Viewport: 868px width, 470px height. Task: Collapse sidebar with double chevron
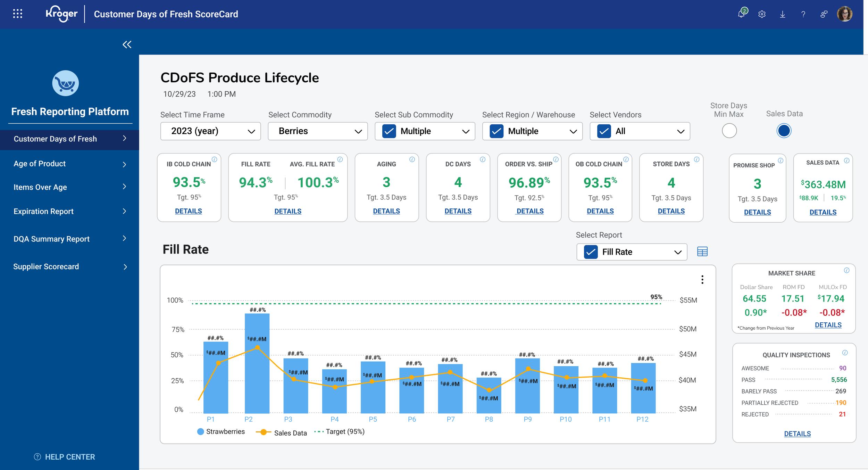127,44
